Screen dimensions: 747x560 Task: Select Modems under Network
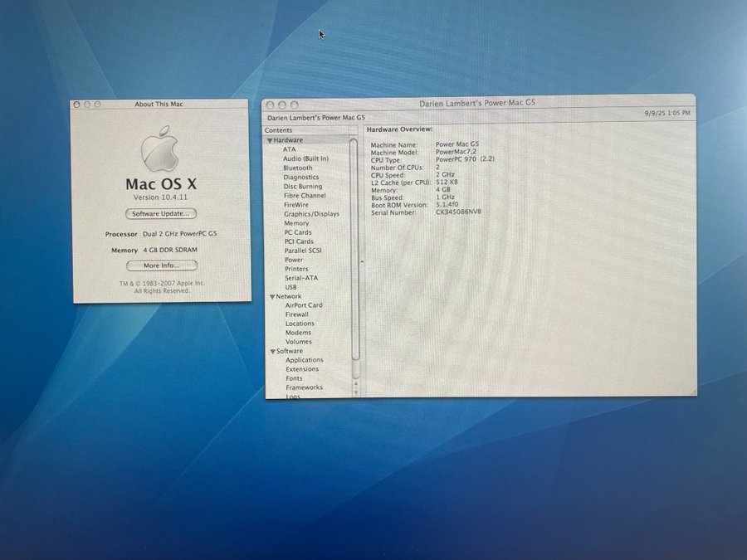click(298, 333)
